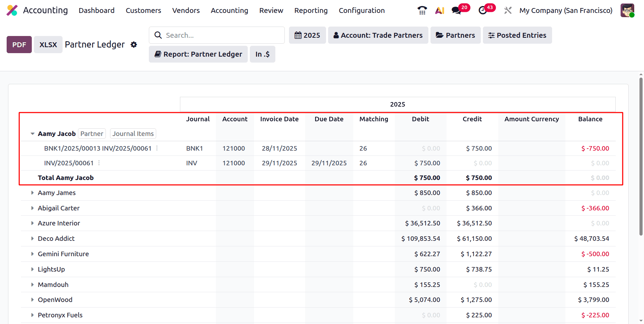Click the Partner Ledger settings gear
The height and width of the screenshot is (324, 644).
[x=134, y=45]
